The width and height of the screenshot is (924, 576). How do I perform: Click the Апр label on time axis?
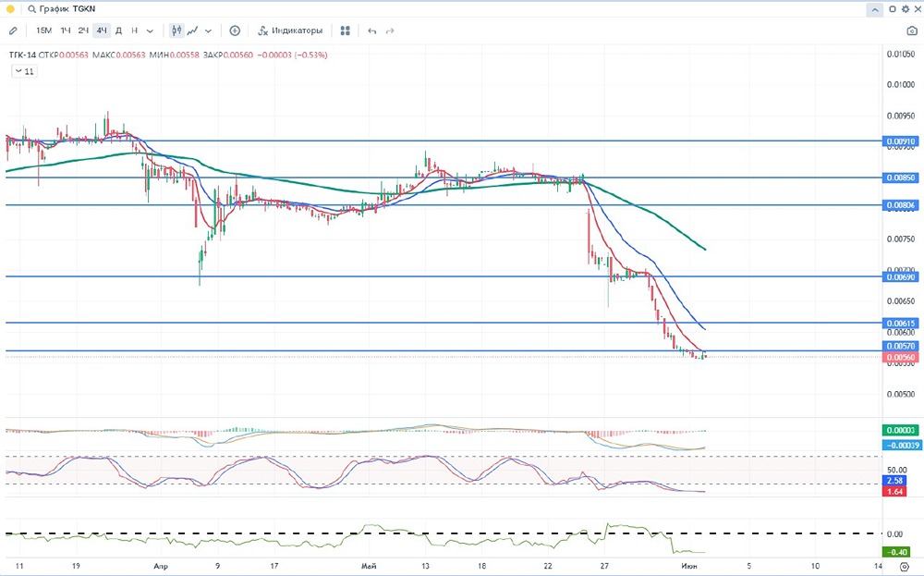(x=160, y=566)
